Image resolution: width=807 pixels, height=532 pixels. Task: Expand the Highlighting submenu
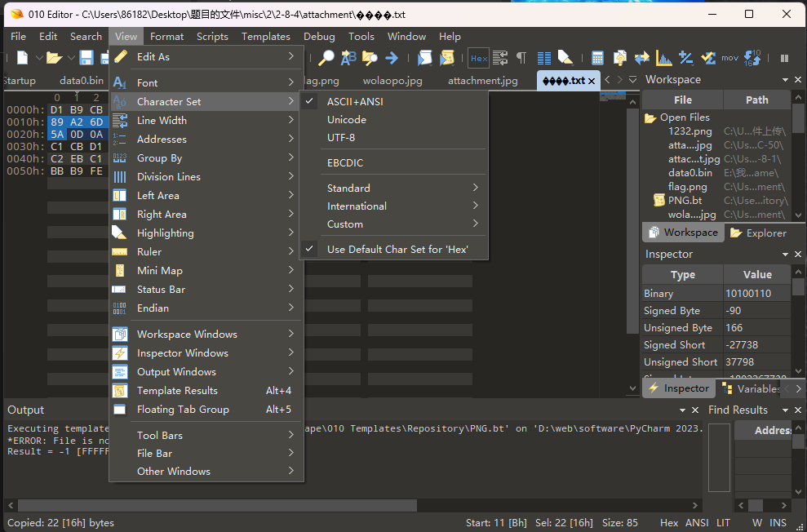point(206,233)
